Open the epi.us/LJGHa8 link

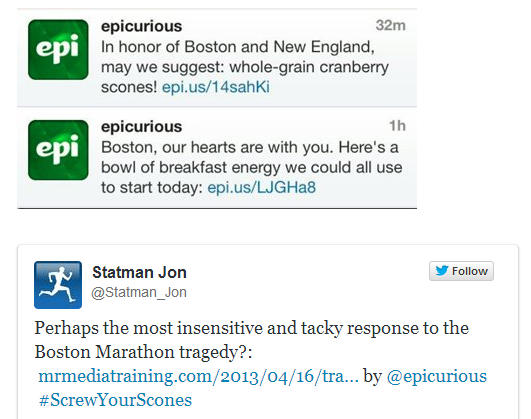pyautogui.click(x=261, y=187)
